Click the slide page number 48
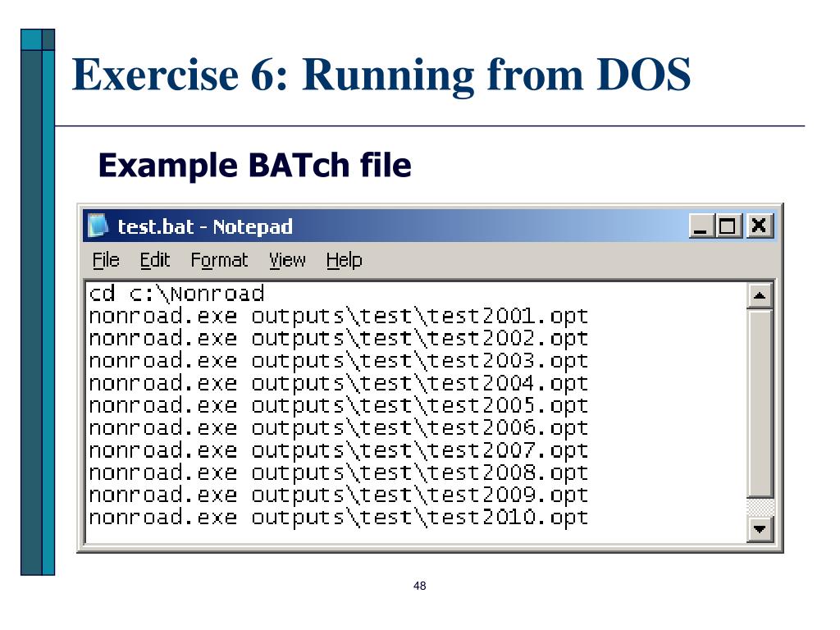The height and width of the screenshot is (630, 840). pyautogui.click(x=419, y=586)
